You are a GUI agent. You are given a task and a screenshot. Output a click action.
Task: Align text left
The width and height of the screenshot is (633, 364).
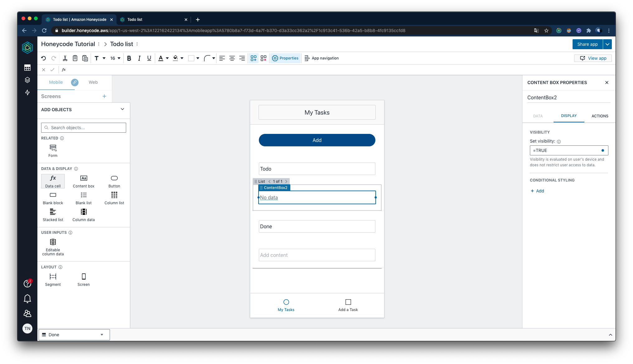click(222, 58)
